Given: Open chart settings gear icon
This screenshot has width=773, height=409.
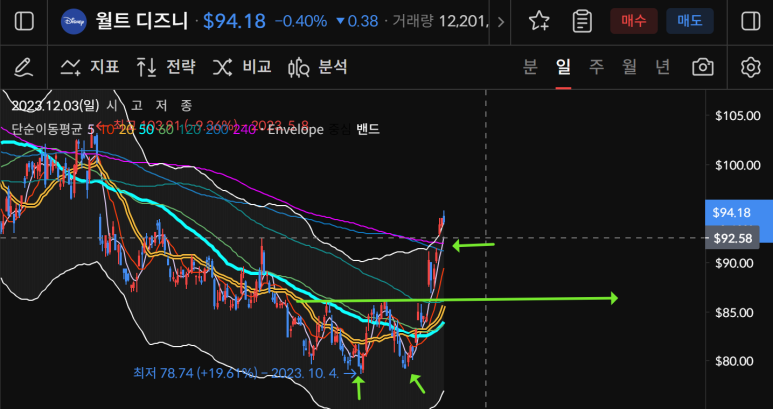Looking at the screenshot, I should [x=750, y=67].
